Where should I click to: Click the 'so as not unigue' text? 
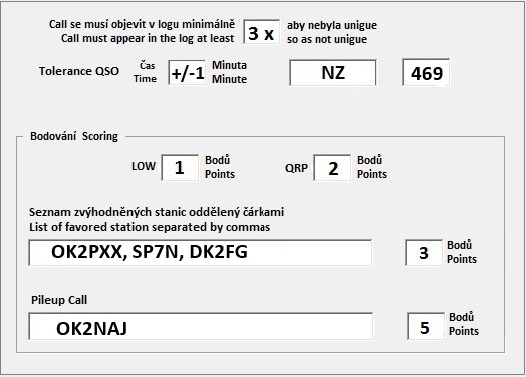pyautogui.click(x=327, y=39)
